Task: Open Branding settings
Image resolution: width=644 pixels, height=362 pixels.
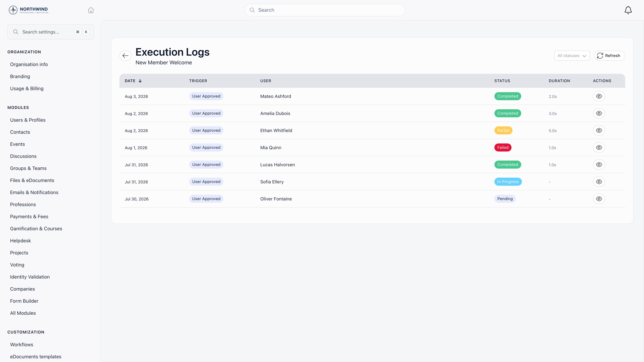Action: click(x=20, y=76)
